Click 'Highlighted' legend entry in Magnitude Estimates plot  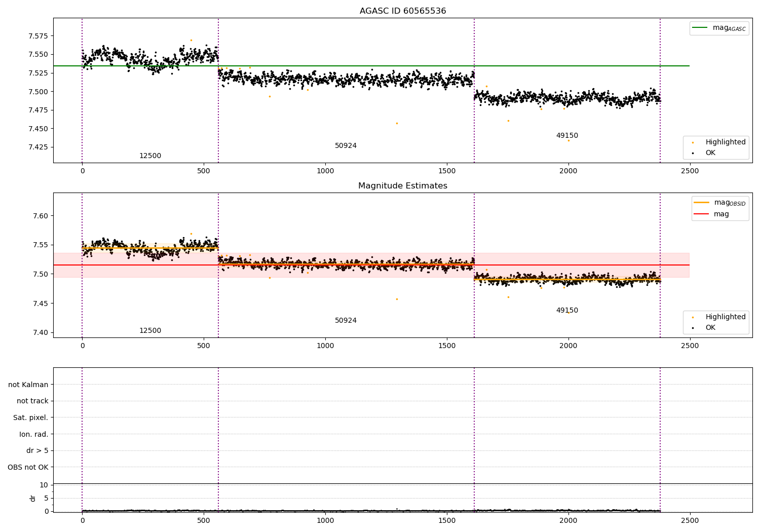pos(719,317)
